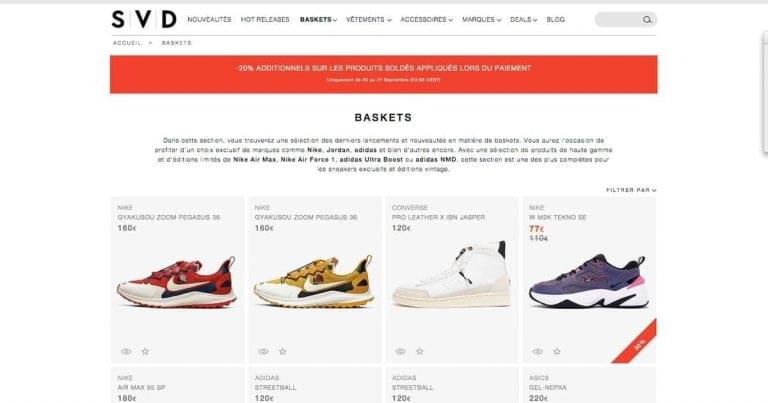Expand the Vêtements menu
768x403 pixels.
click(368, 20)
